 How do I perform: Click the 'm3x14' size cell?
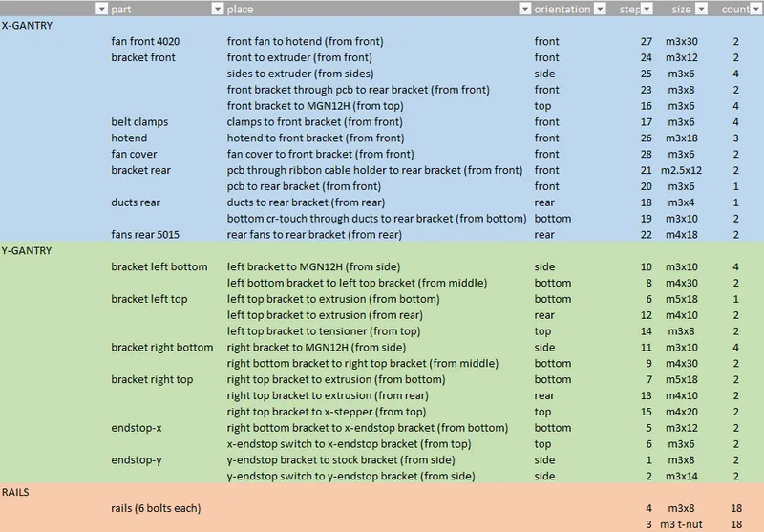(682, 476)
